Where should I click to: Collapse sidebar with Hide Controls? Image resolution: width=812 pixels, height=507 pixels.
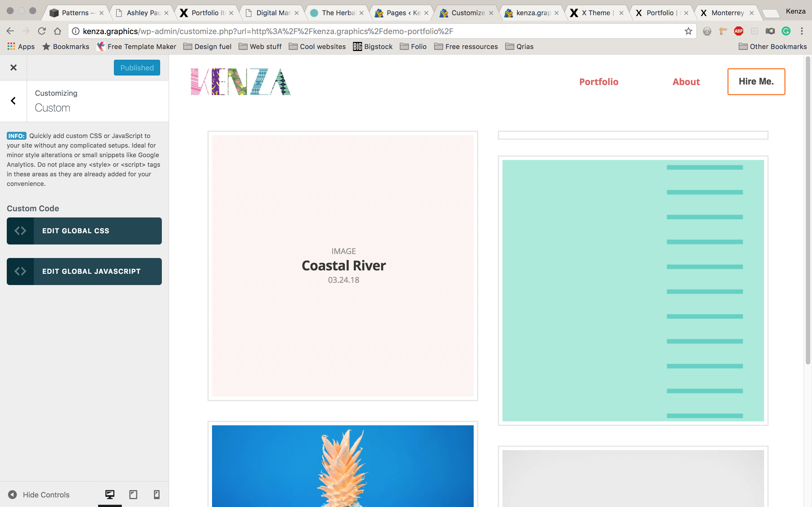tap(39, 495)
